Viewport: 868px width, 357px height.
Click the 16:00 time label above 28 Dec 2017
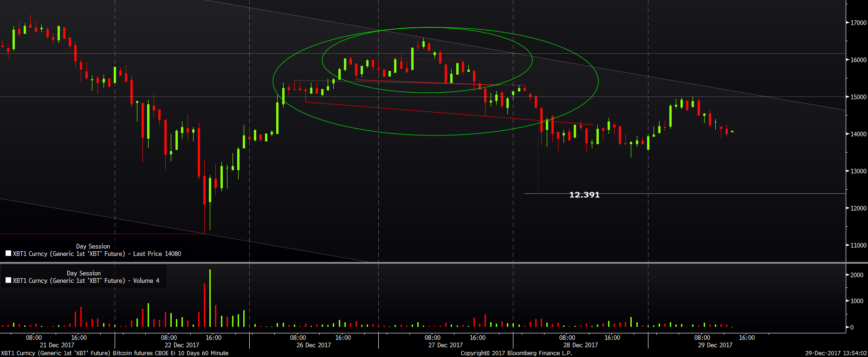pos(612,338)
